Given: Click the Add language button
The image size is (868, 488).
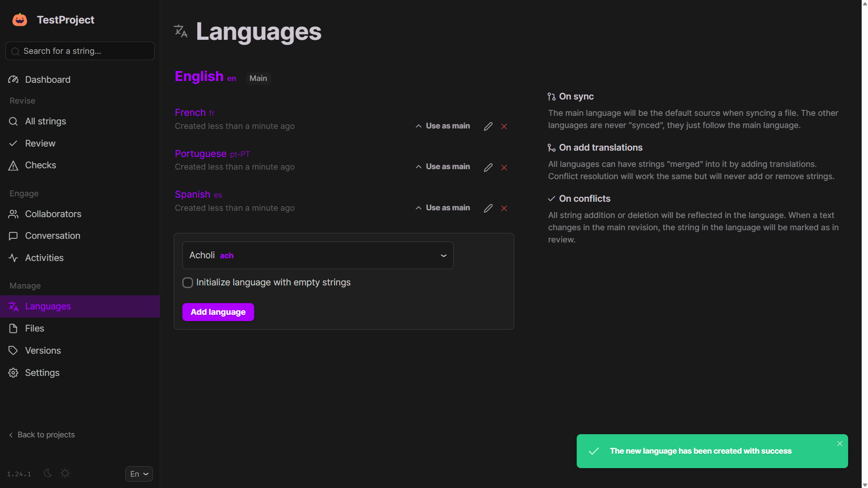Looking at the screenshot, I should 218,312.
